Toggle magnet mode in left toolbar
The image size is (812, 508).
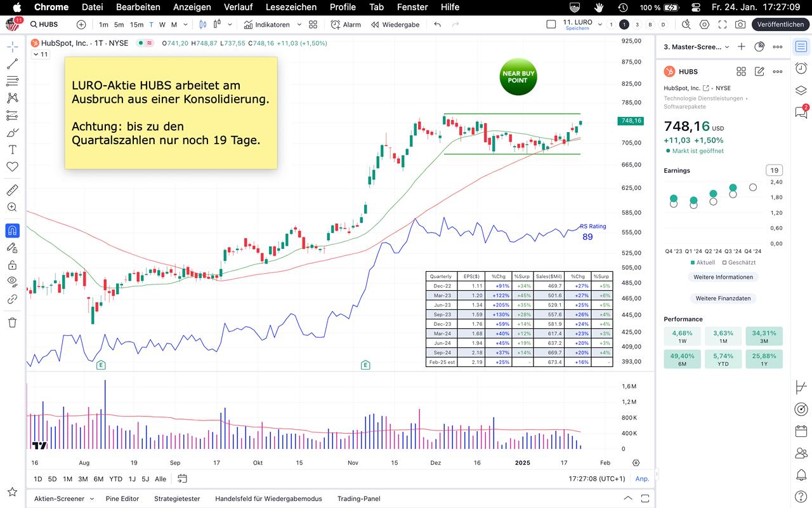pos(12,231)
